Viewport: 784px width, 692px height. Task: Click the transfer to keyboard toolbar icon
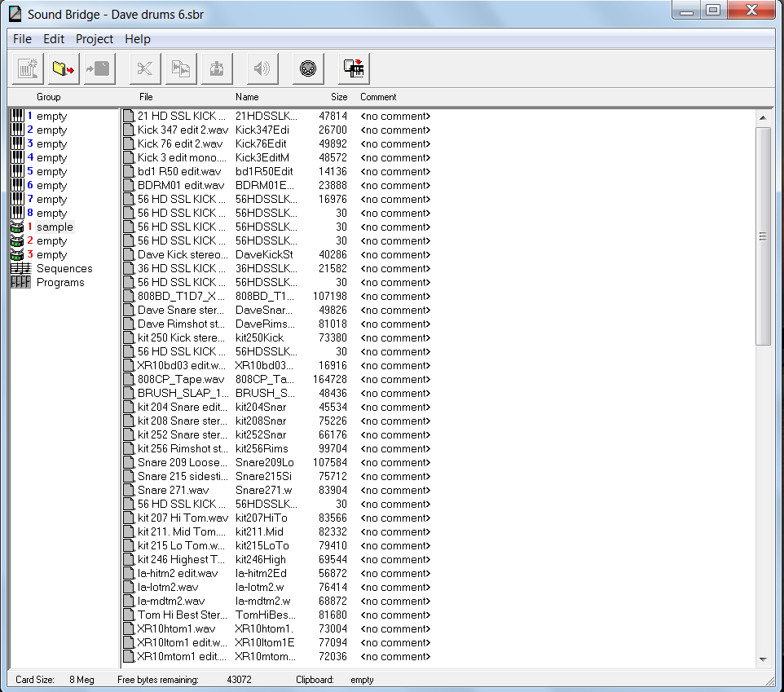355,69
